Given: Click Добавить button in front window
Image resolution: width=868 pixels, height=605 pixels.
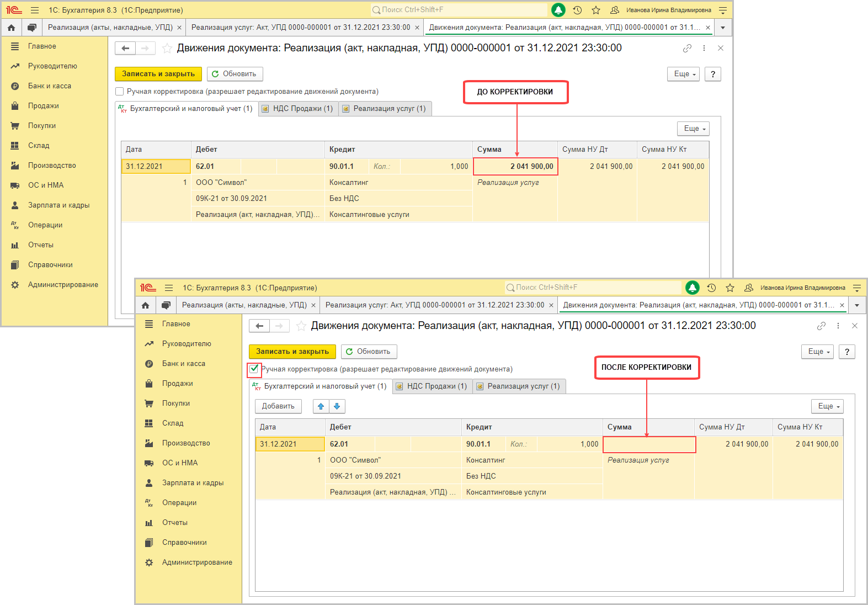Looking at the screenshot, I should click(278, 406).
